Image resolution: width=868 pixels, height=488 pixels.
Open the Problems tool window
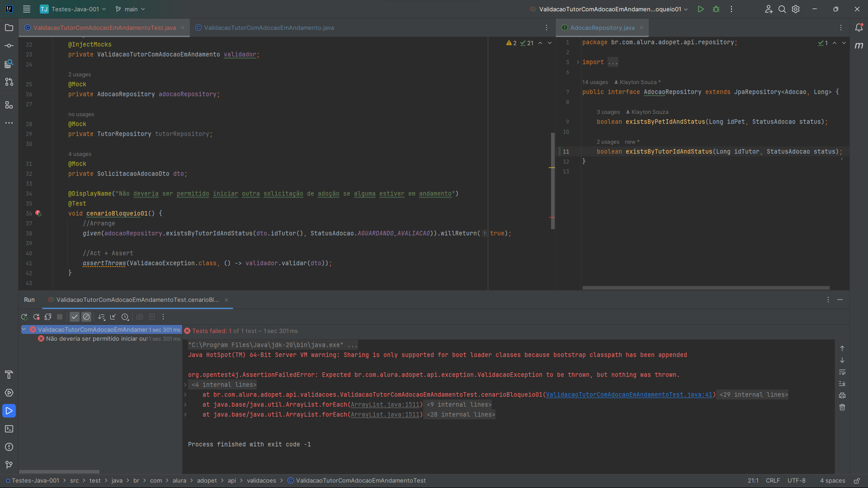pyautogui.click(x=9, y=447)
